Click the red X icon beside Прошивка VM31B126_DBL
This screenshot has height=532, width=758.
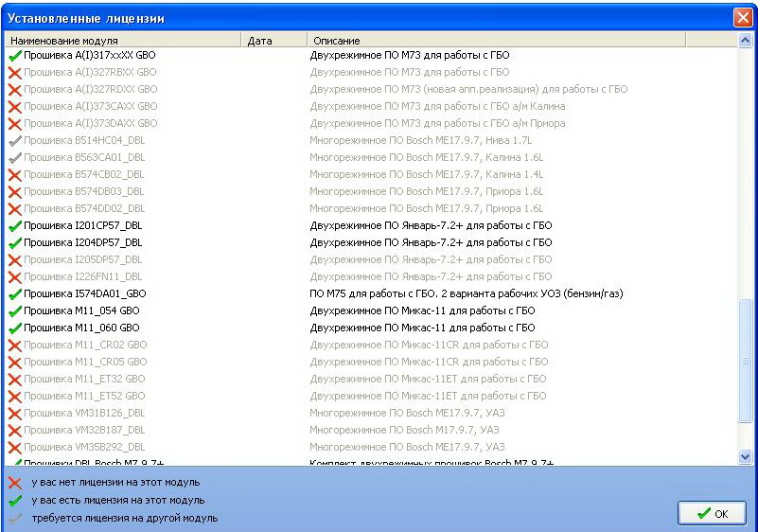15,414
